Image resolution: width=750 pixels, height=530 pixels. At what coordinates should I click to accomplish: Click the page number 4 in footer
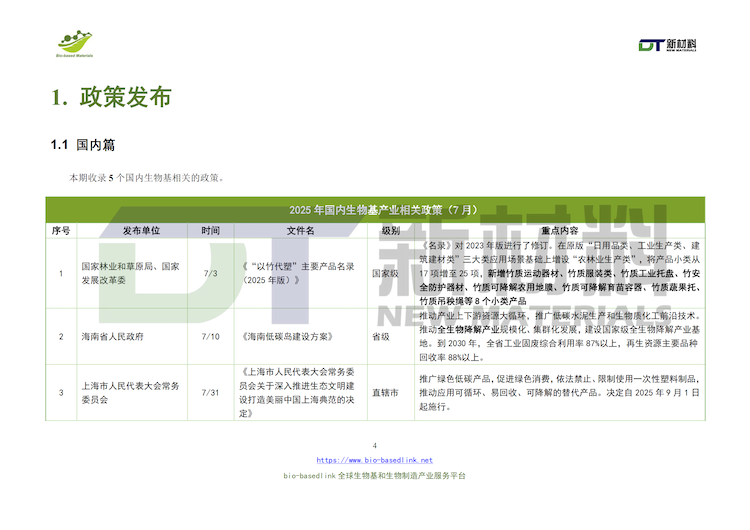tap(374, 445)
